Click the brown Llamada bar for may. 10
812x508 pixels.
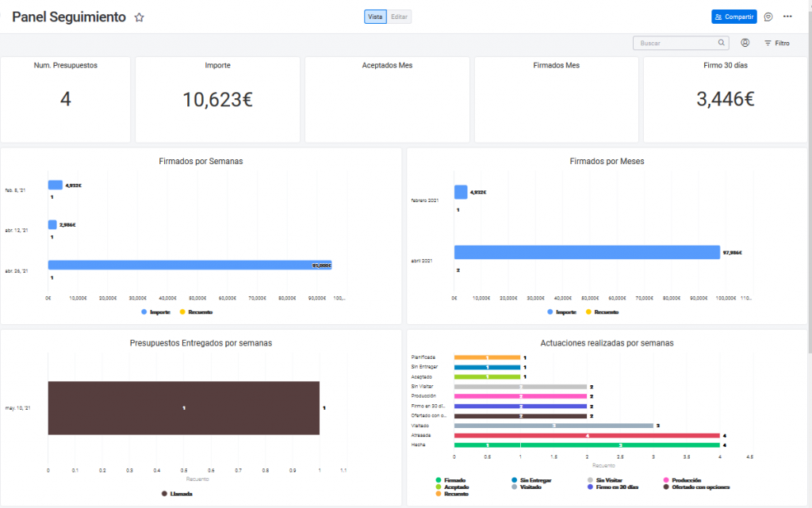click(x=183, y=408)
